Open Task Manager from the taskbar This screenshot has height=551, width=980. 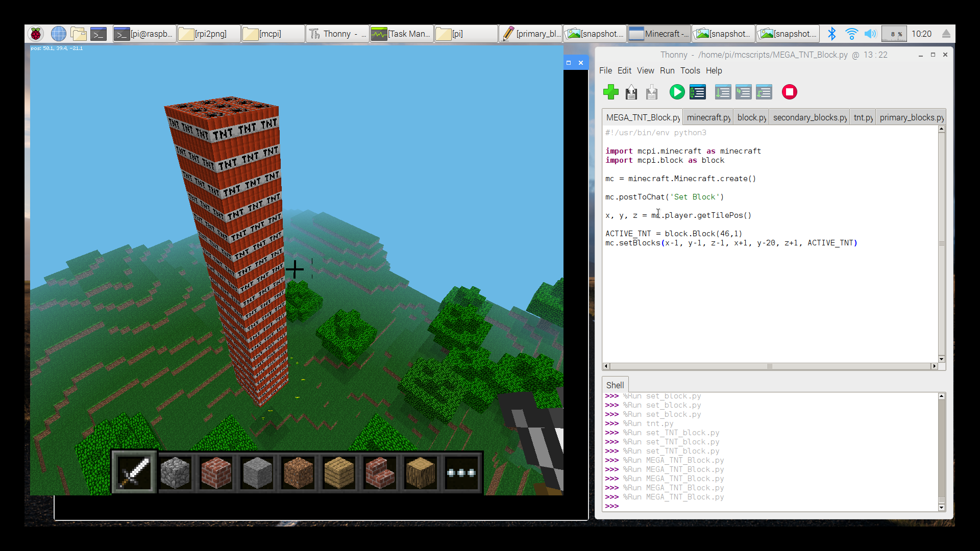pos(401,34)
